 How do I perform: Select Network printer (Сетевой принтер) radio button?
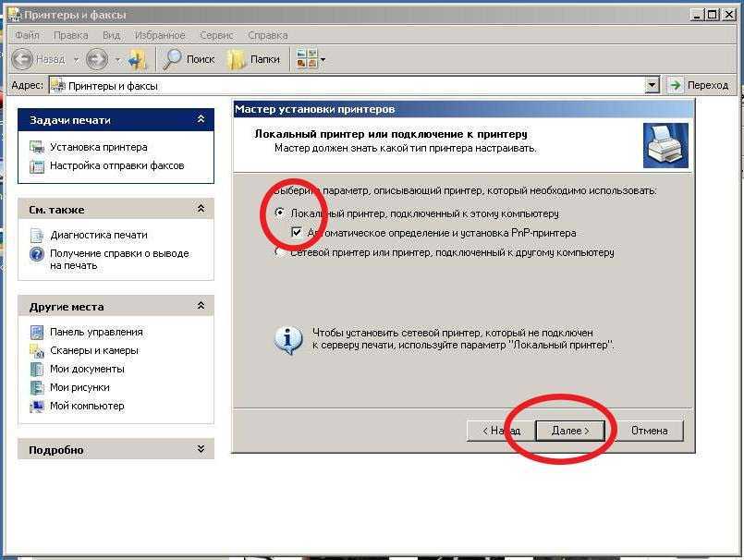[280, 252]
